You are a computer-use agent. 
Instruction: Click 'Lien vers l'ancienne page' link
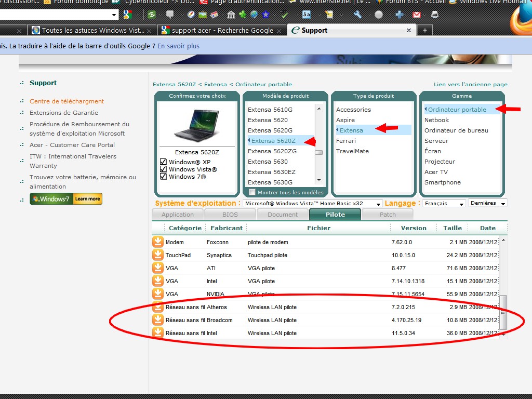[x=470, y=85]
